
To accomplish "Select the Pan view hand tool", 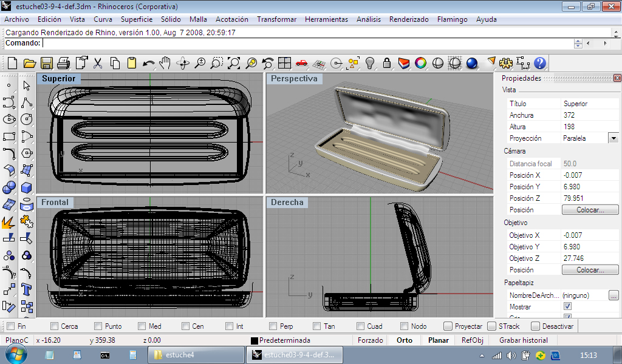I will point(165,63).
